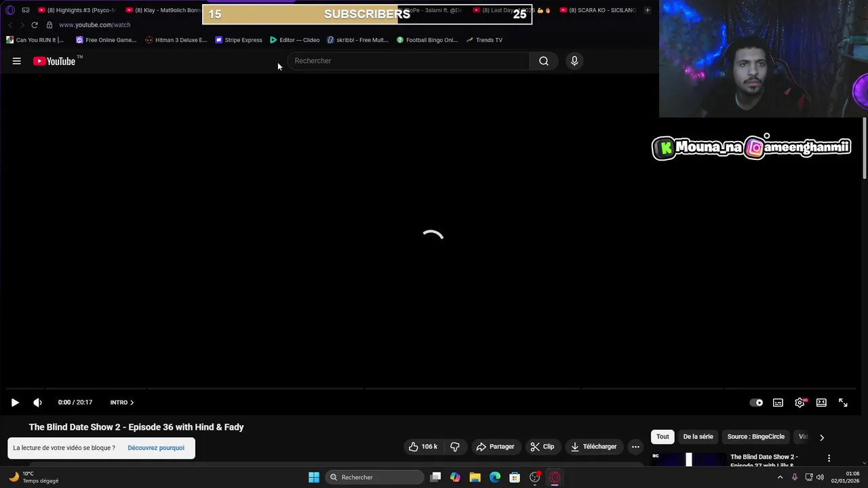Screen dimensions: 868x488
Task: Open the Can You RUN It bookmark
Action: [x=35, y=40]
